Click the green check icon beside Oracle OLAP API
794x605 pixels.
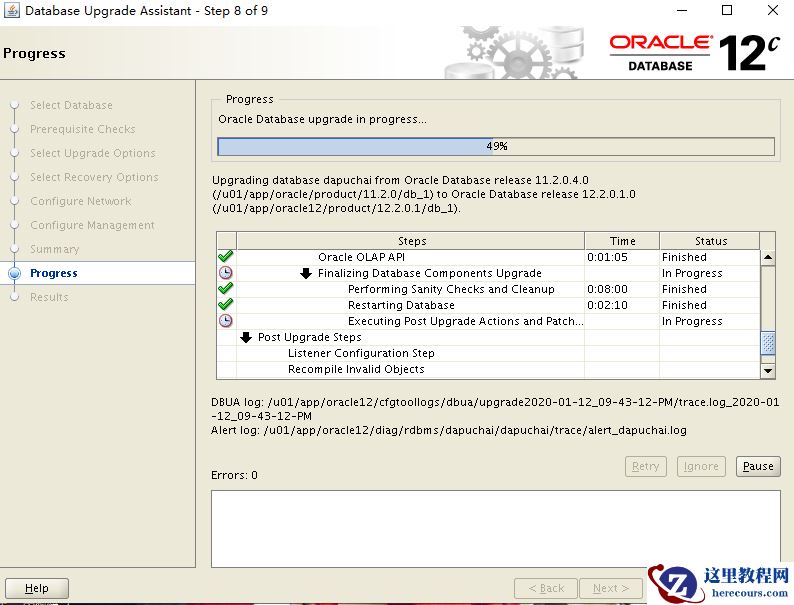click(x=225, y=257)
